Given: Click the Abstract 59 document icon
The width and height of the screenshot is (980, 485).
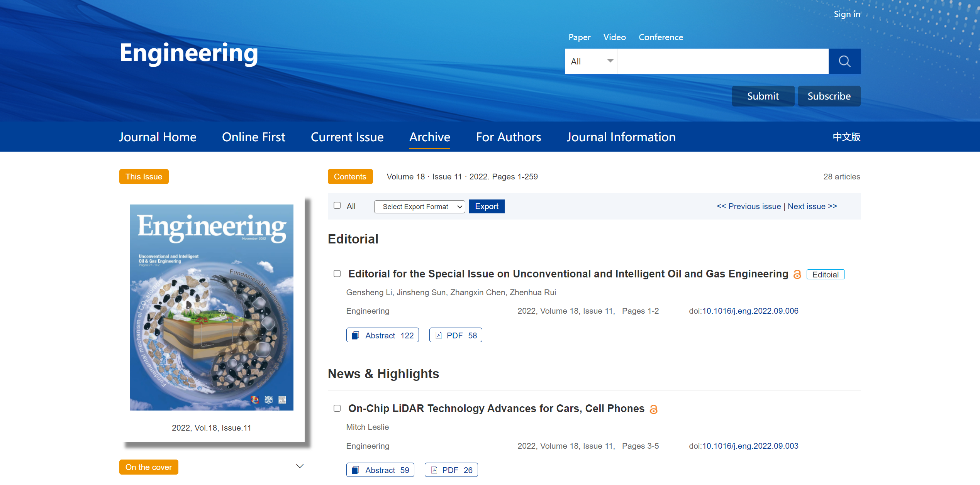Looking at the screenshot, I should pos(355,470).
